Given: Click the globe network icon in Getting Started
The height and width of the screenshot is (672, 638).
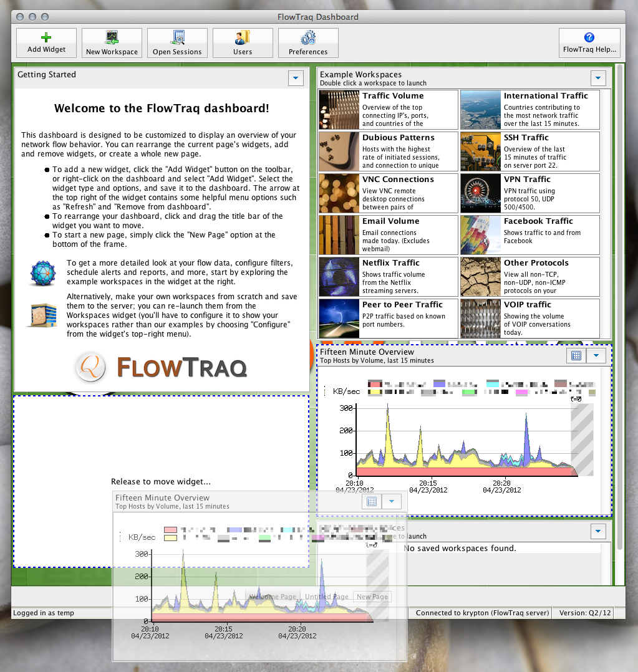Looking at the screenshot, I should [43, 273].
